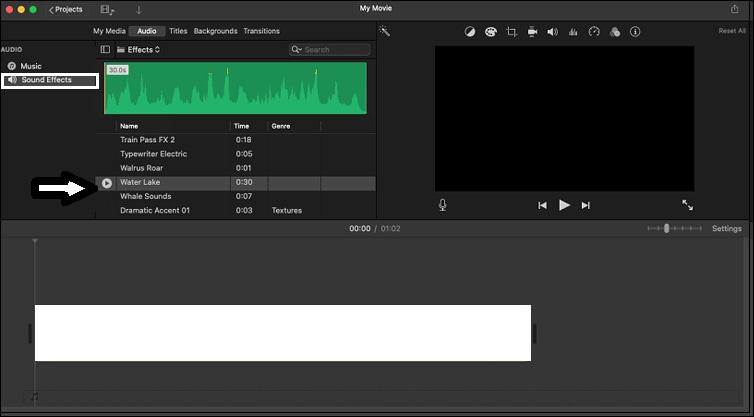The image size is (754, 417).
Task: Open the Backgrounds tab
Action: point(215,31)
